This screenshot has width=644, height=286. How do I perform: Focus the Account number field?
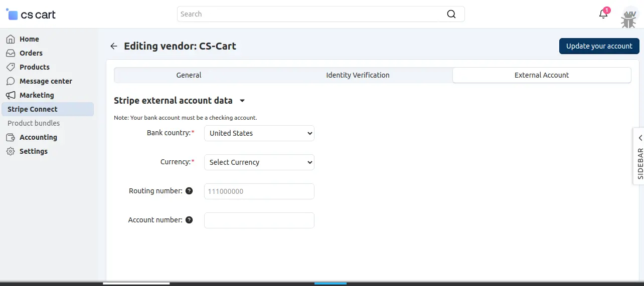point(259,220)
